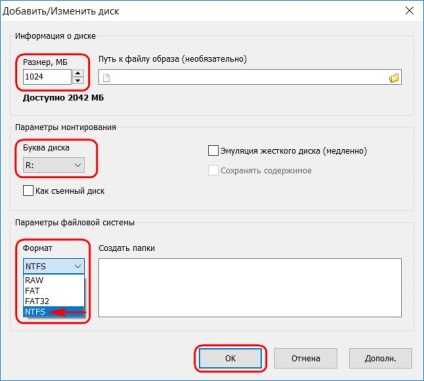Confirm with the OK button
Screen dimensions: 424x381
click(230, 358)
